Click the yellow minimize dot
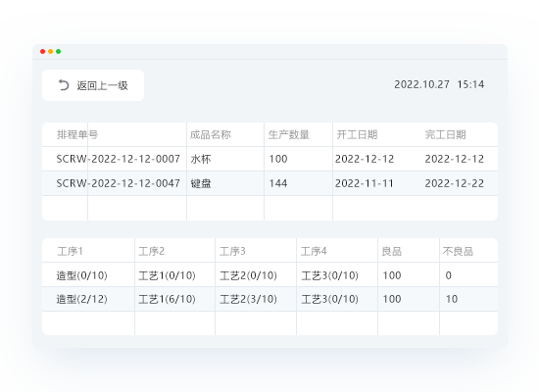The image size is (539, 392). pyautogui.click(x=51, y=52)
